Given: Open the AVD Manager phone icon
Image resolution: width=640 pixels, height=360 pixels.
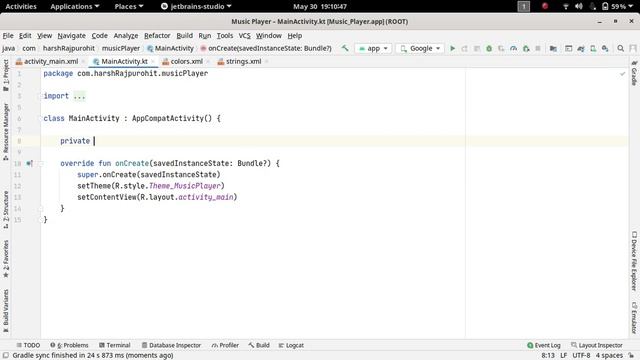Looking at the screenshot, I should coord(593,48).
